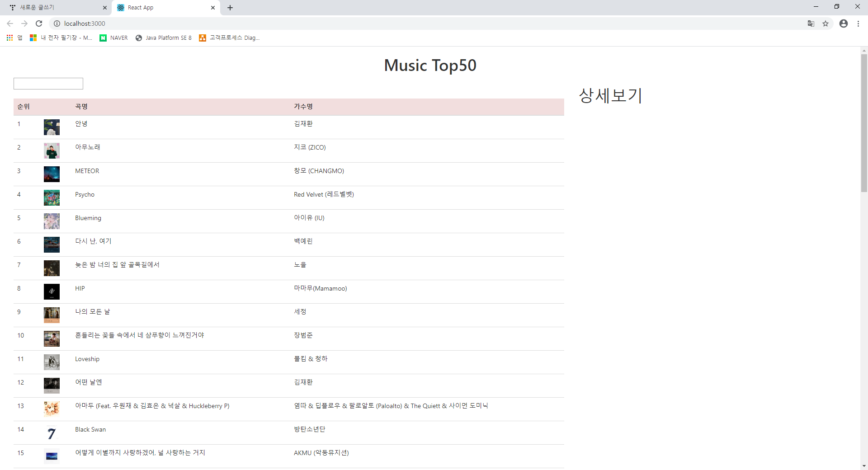
Task: Select the React App tab
Action: click(x=166, y=8)
